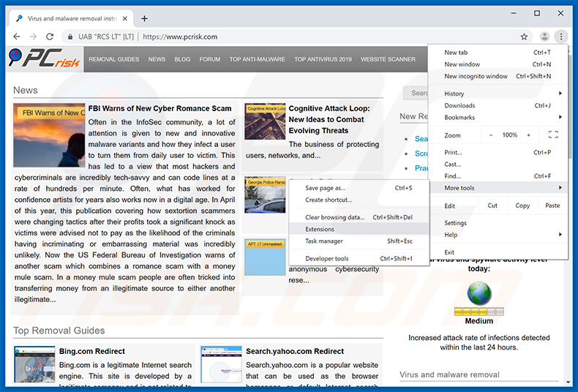Open Extensions from More tools submenu
Screen dimensions: 578x392
pyautogui.click(x=359, y=229)
